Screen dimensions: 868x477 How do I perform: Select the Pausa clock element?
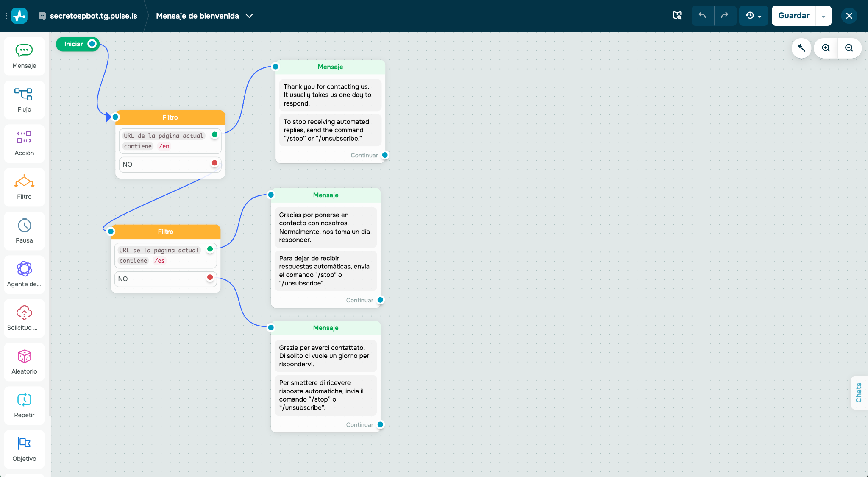pos(24,232)
